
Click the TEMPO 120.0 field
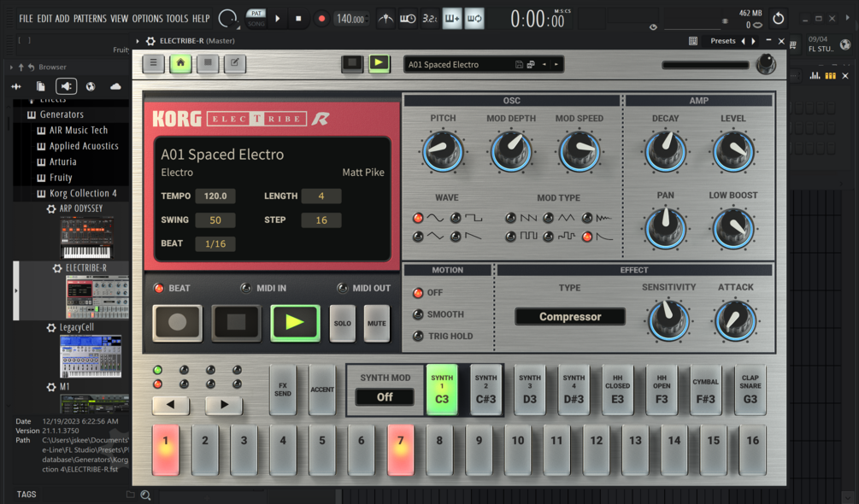(x=215, y=196)
